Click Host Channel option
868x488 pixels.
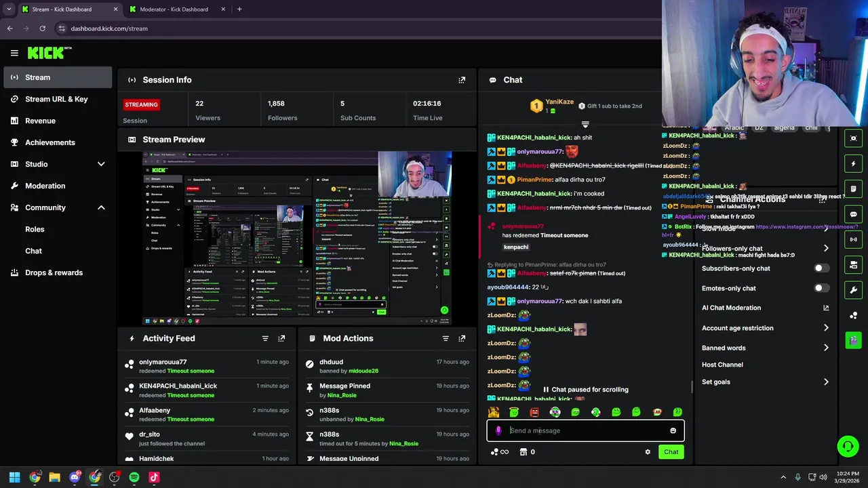click(x=722, y=365)
